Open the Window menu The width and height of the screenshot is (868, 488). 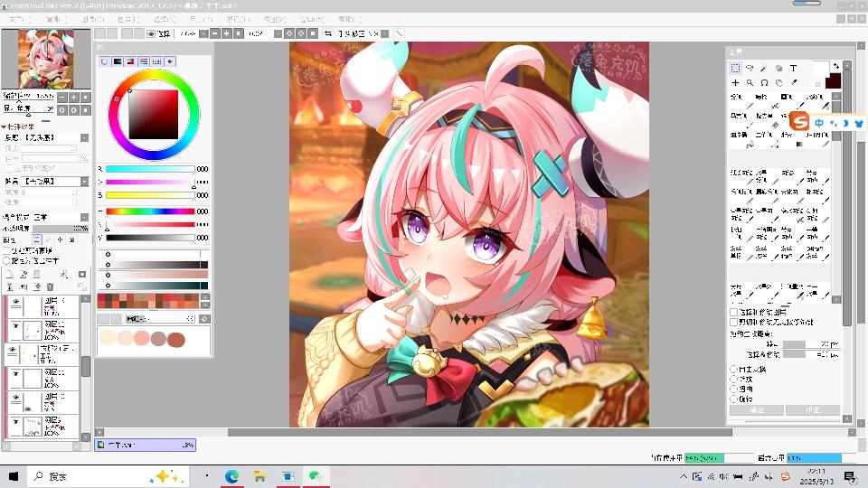(310, 19)
